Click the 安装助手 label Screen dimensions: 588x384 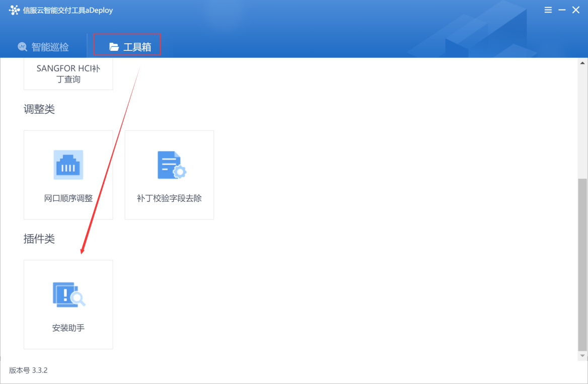point(68,328)
